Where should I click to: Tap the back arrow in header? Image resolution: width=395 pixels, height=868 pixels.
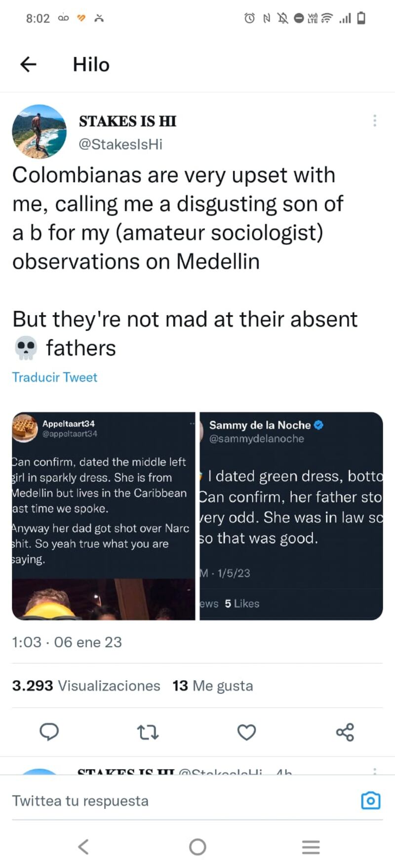pyautogui.click(x=28, y=64)
